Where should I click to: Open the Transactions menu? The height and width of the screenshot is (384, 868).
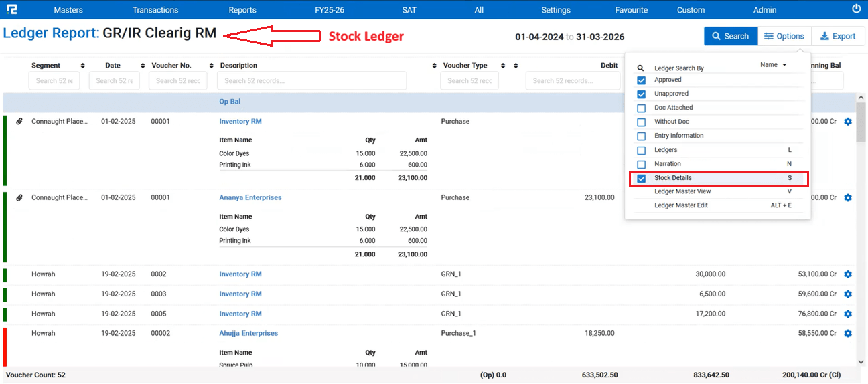pyautogui.click(x=155, y=10)
